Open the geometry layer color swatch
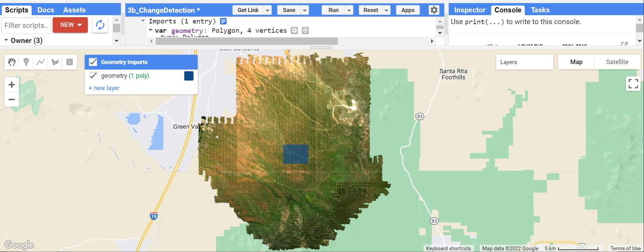This screenshot has height=252, width=644. coord(189,76)
